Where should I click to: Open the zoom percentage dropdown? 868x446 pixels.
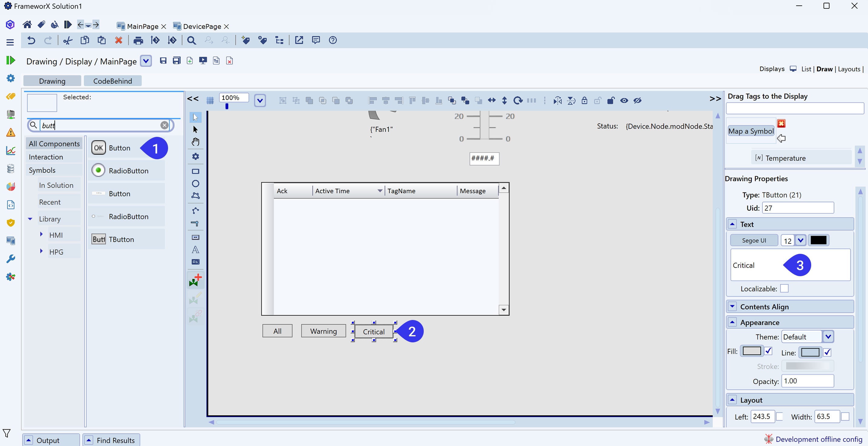(x=260, y=100)
